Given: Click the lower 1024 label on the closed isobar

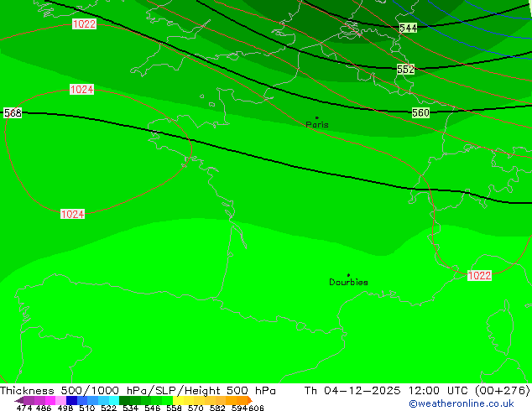Looking at the screenshot, I should (x=73, y=215).
